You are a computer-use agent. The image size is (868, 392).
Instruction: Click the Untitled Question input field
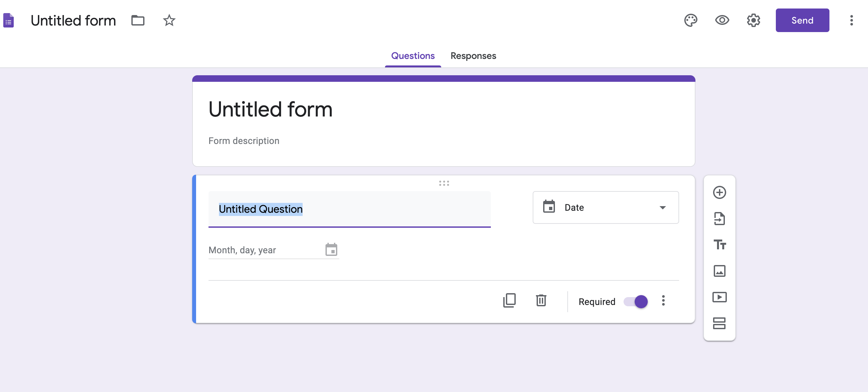click(x=349, y=209)
